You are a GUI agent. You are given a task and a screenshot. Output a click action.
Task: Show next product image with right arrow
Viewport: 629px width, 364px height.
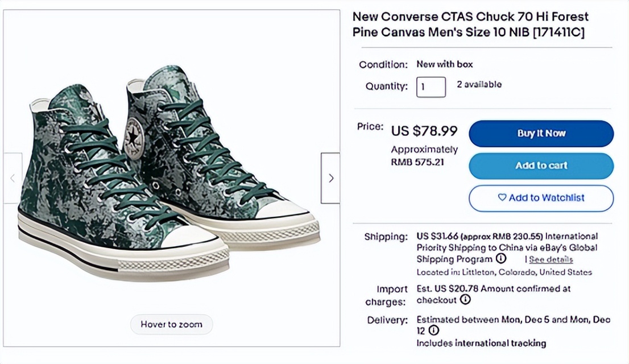click(330, 178)
